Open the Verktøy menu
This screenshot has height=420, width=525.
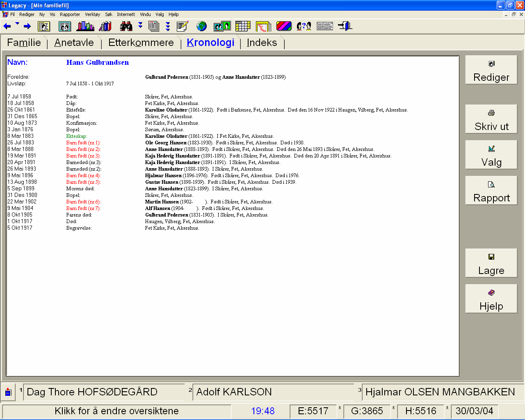pos(93,14)
